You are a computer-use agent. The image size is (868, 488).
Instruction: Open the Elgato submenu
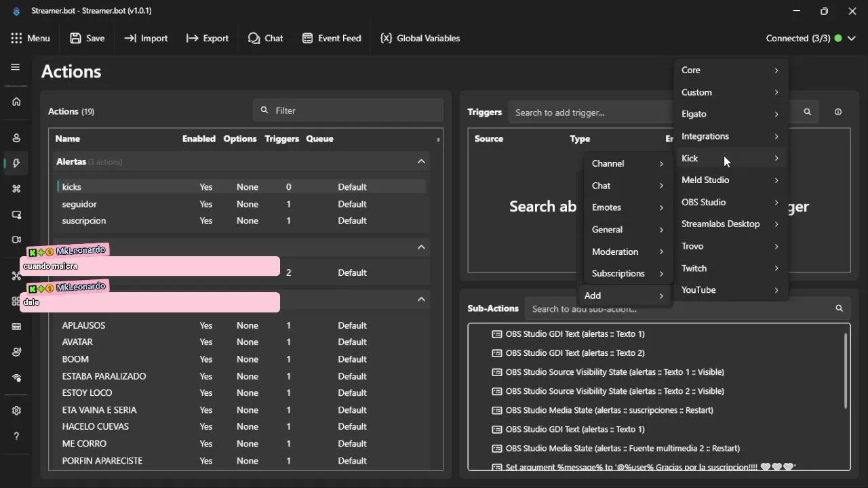[730, 114]
